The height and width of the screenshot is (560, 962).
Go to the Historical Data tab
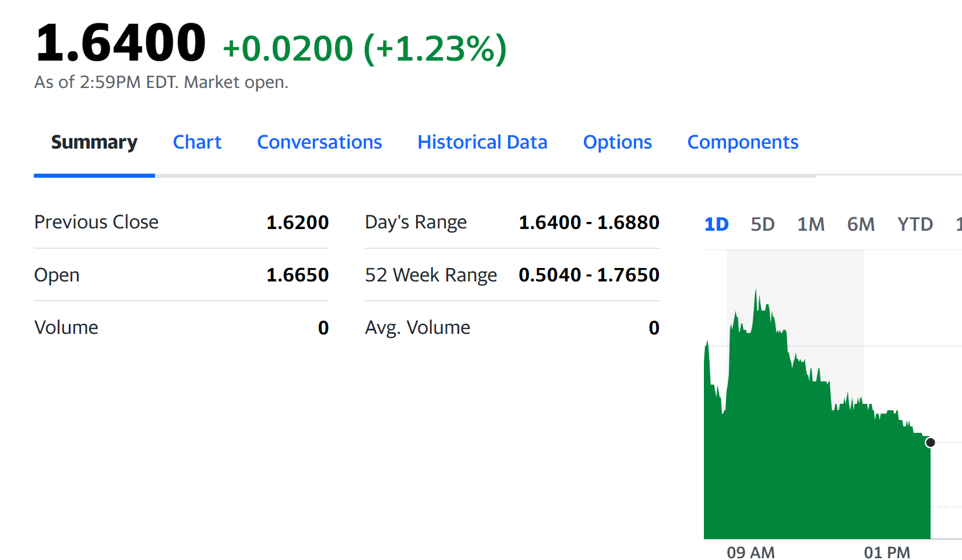click(482, 142)
